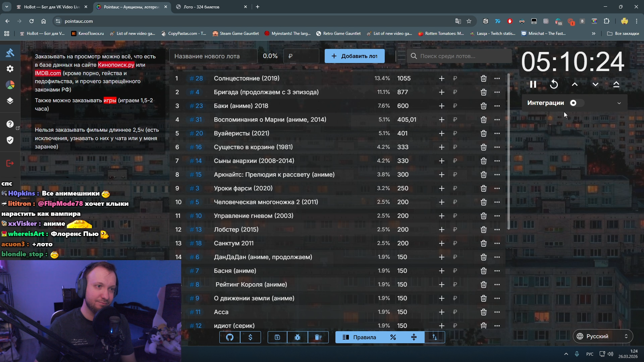Switch to the HoBot browser tab

tap(52, 7)
